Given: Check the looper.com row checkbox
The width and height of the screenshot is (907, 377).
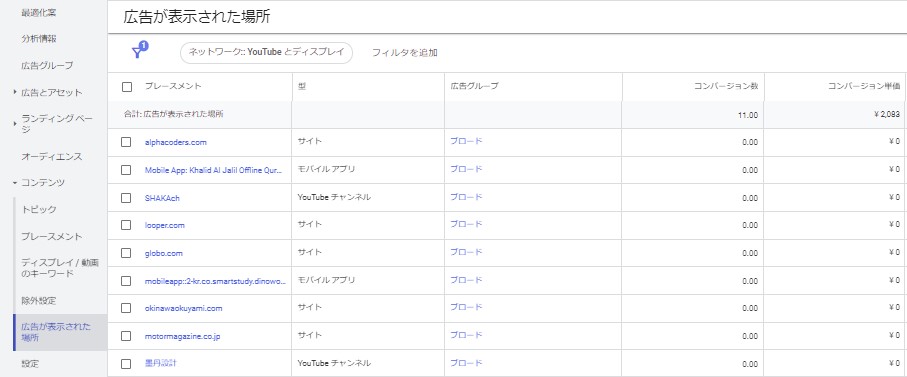Looking at the screenshot, I should tap(126, 226).
